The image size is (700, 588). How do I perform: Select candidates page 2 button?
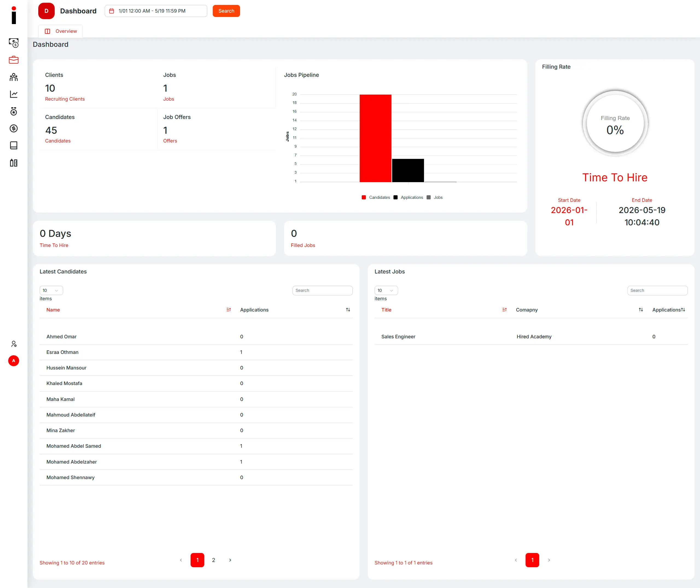coord(214,560)
